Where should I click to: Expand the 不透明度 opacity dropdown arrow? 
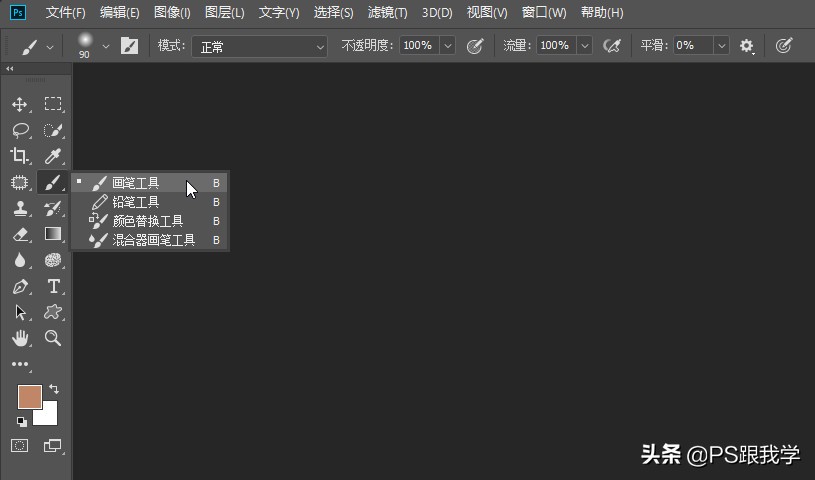(x=448, y=46)
